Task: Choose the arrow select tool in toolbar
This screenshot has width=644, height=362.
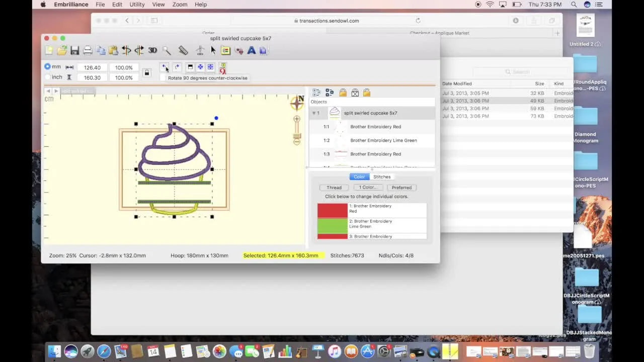Action: point(213,50)
